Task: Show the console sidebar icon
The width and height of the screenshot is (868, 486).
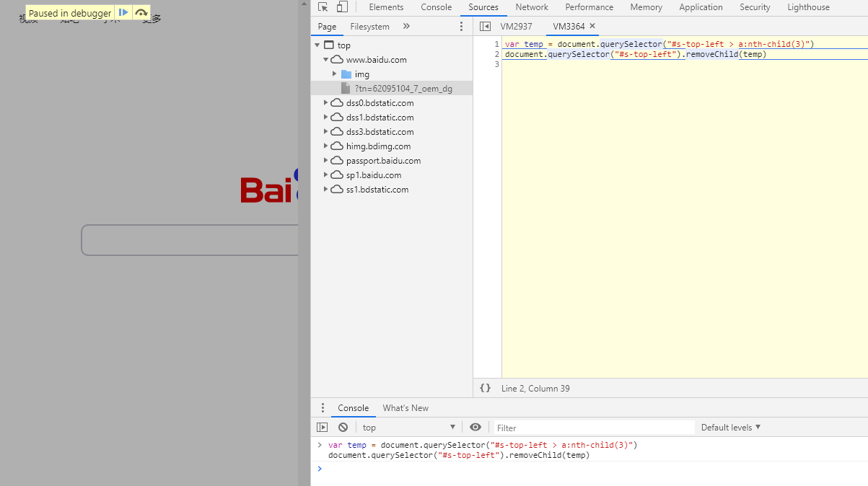Action: (323, 428)
